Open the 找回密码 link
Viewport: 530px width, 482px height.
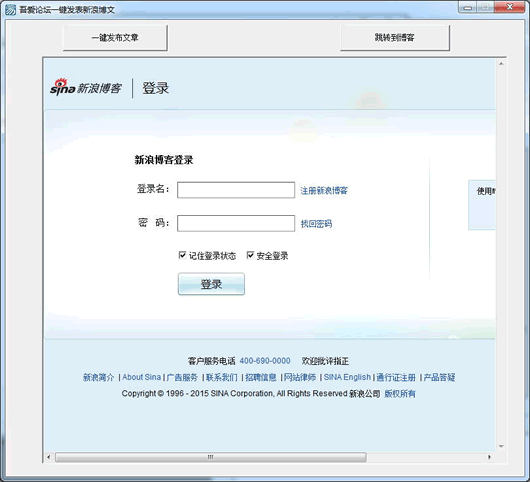(316, 223)
